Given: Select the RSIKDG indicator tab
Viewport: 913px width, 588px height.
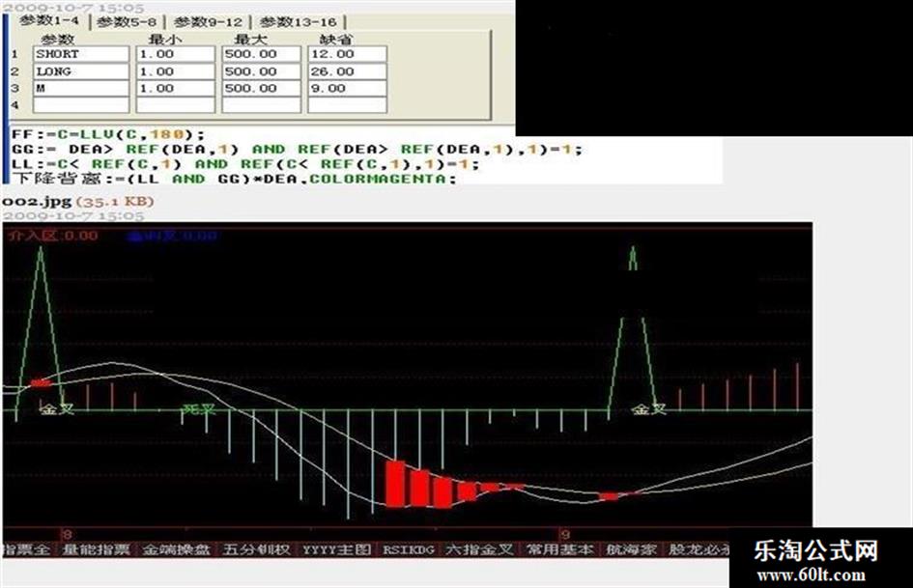Looking at the screenshot, I should [408, 549].
